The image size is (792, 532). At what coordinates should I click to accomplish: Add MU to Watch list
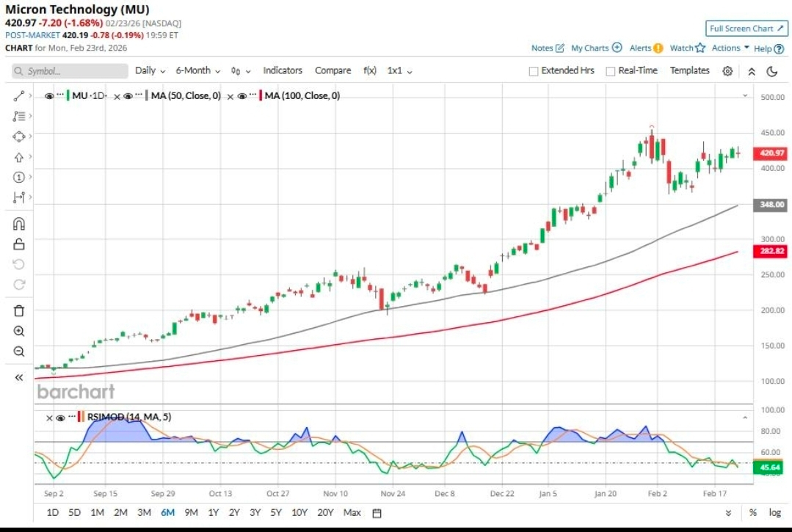pyautogui.click(x=688, y=48)
